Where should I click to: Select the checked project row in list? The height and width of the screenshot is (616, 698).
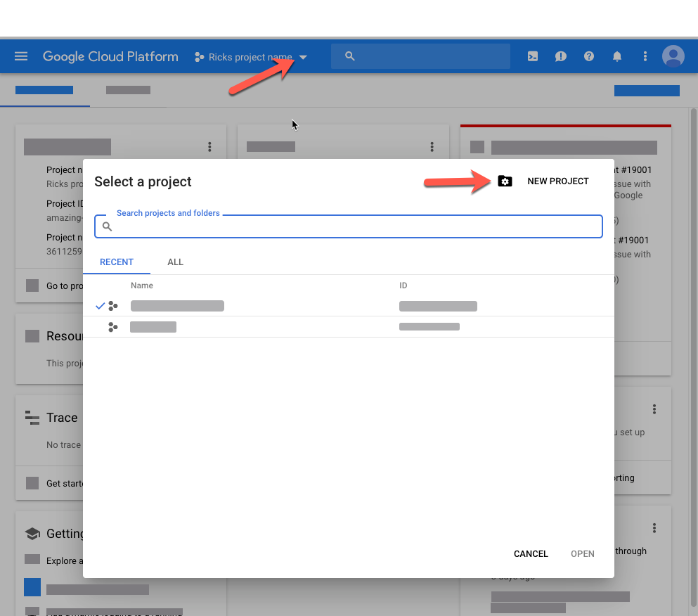[348, 306]
